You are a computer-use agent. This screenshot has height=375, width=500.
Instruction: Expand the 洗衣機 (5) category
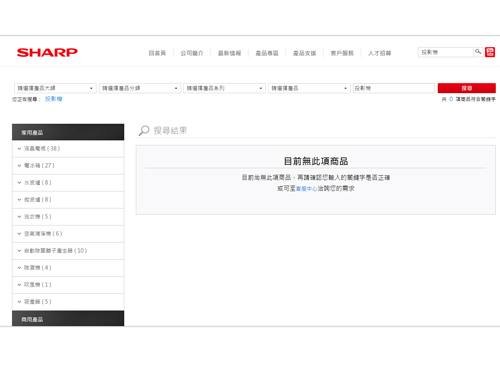(68, 217)
